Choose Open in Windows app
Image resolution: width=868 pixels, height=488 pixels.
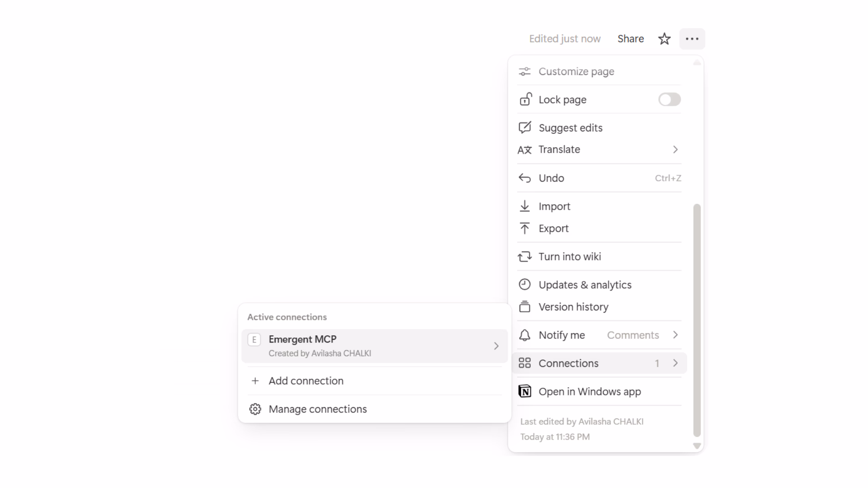(599, 392)
